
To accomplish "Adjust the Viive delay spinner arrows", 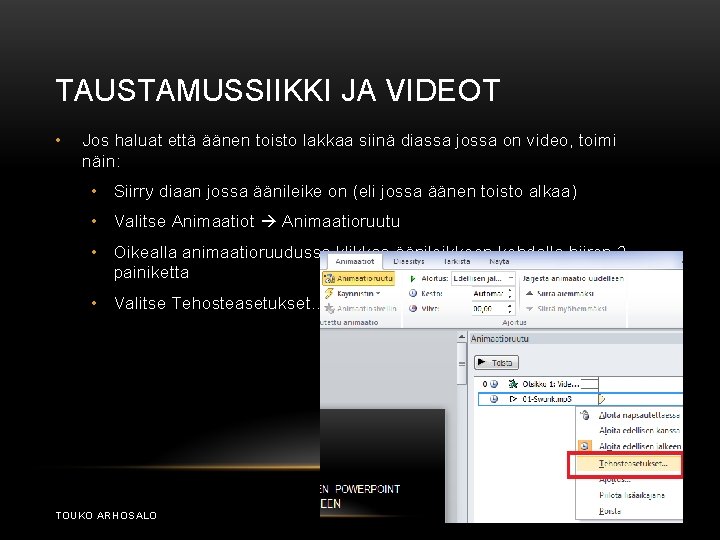I will (510, 309).
